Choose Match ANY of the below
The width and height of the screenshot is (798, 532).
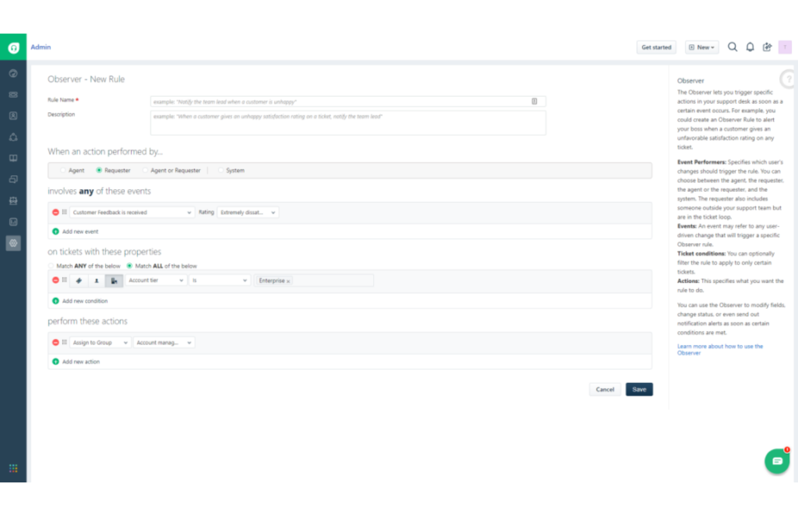pyautogui.click(x=51, y=266)
